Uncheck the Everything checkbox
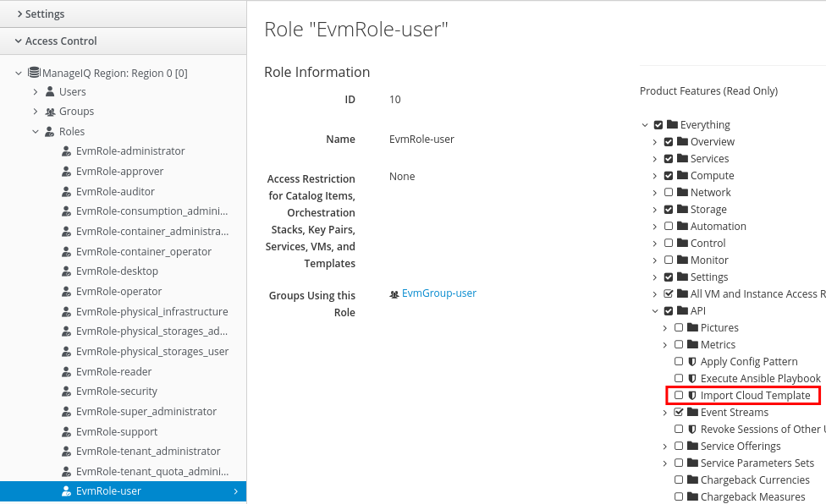Image resolution: width=826 pixels, height=504 pixels. point(658,124)
